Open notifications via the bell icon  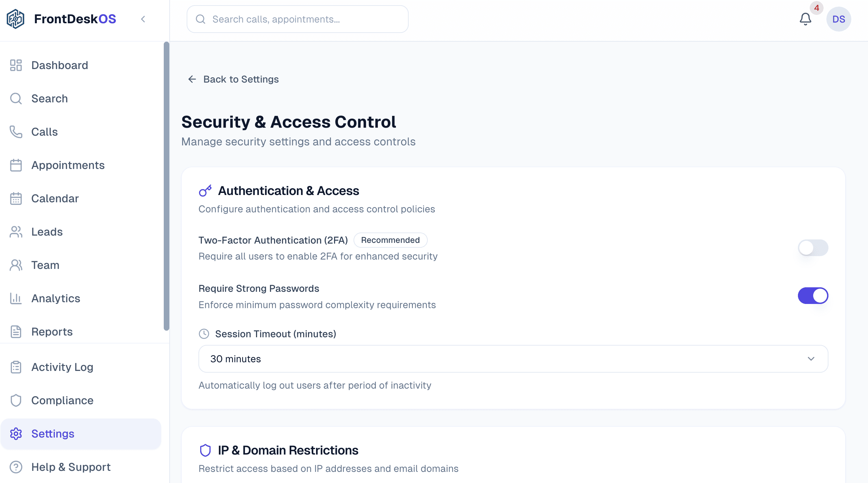(x=805, y=19)
